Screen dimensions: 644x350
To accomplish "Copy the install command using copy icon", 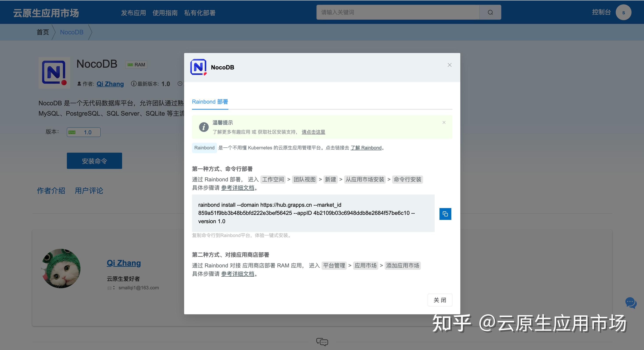I will tap(445, 214).
